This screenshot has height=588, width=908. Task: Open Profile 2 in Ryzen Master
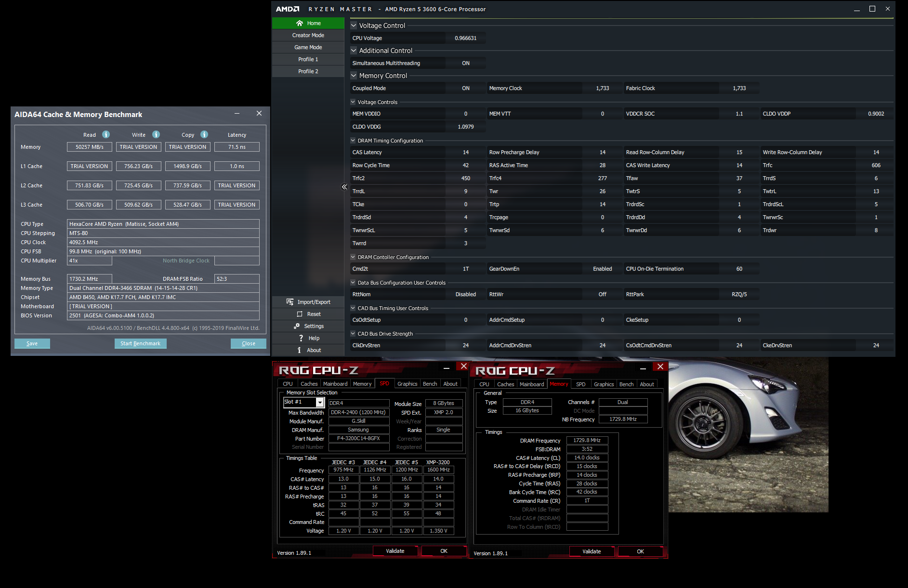click(x=308, y=71)
